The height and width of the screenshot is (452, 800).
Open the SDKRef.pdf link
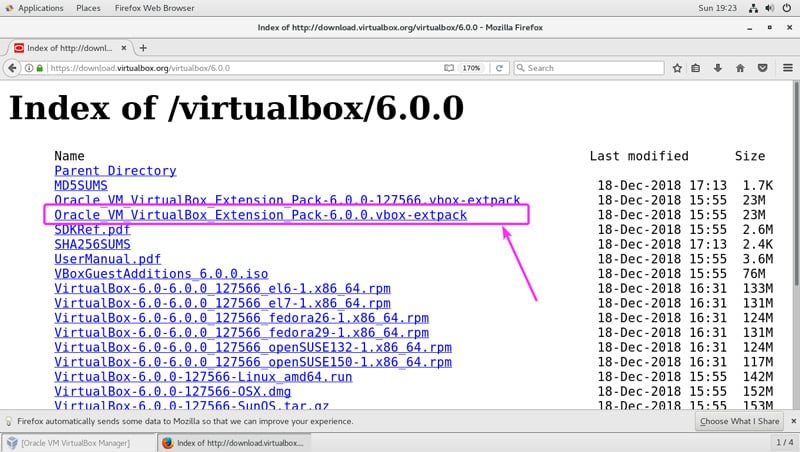click(x=92, y=230)
